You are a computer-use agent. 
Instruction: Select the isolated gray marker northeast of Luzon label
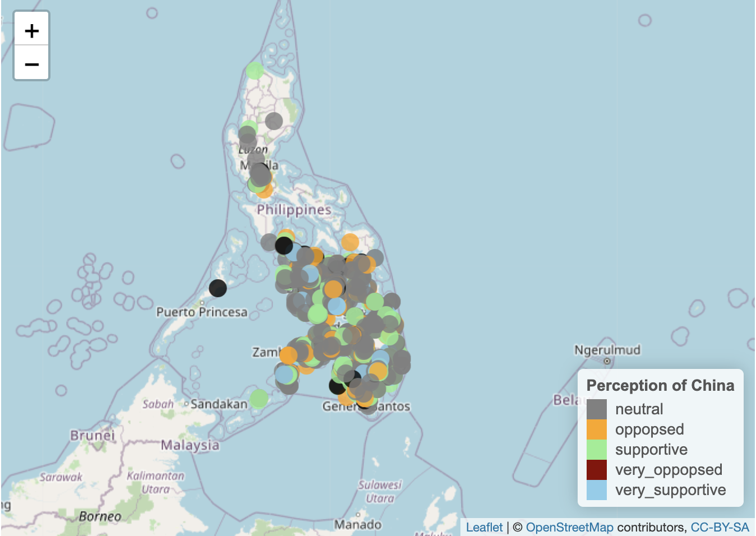274,121
